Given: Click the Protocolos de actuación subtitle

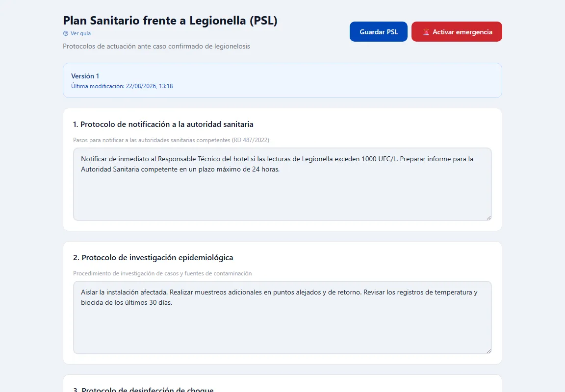Looking at the screenshot, I should click(156, 46).
